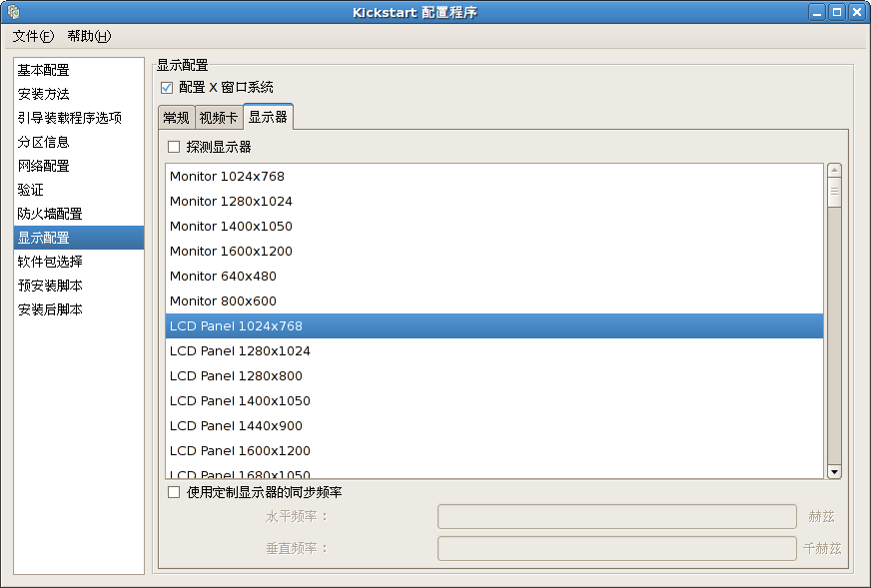The height and width of the screenshot is (588, 871).
Task: Open 分区信息 in the sidebar
Action: point(79,142)
